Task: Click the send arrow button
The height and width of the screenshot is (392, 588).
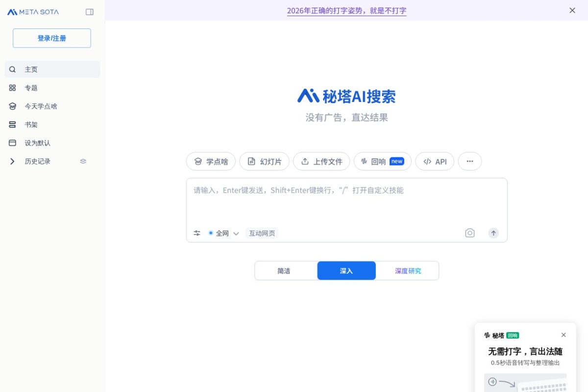Action: 493,233
